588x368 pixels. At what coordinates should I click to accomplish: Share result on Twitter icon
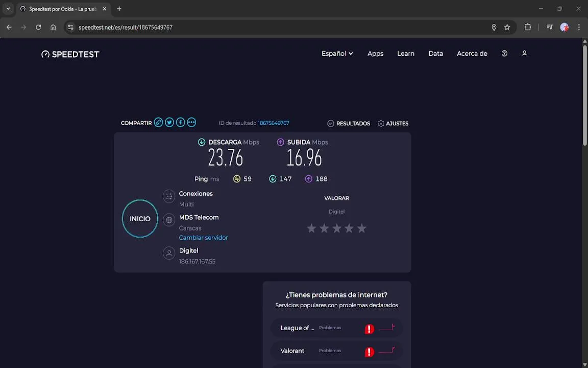pyautogui.click(x=169, y=123)
